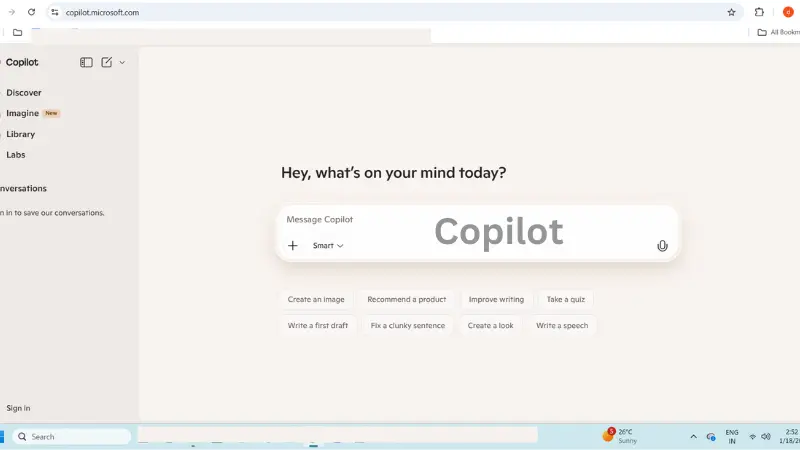This screenshot has width=800, height=450.
Task: Click the Sign in link
Action: [x=18, y=408]
